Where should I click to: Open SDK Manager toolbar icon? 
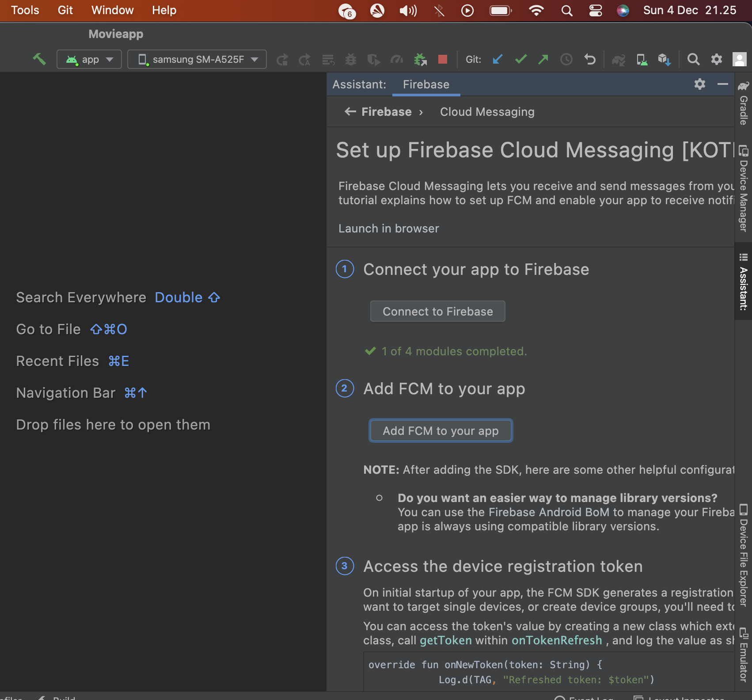(x=665, y=60)
